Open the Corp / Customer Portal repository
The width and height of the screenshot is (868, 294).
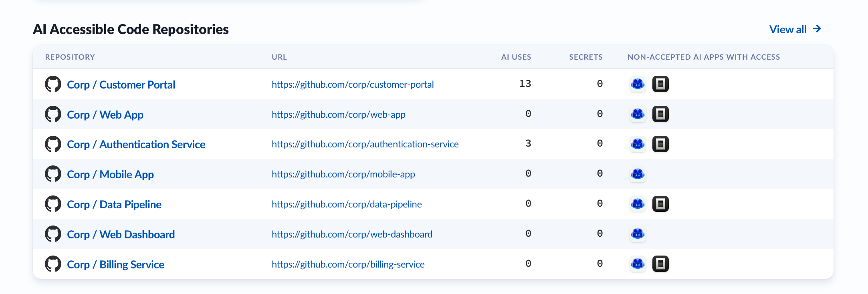[x=121, y=85]
